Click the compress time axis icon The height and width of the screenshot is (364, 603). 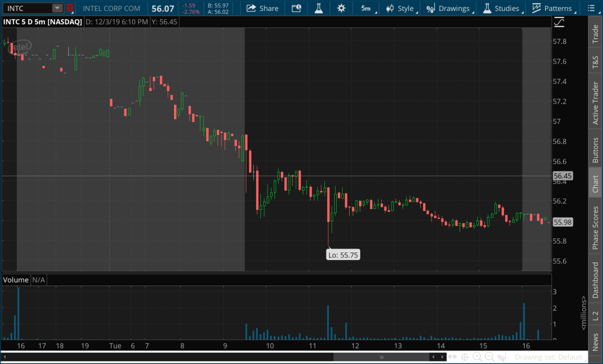(452, 357)
